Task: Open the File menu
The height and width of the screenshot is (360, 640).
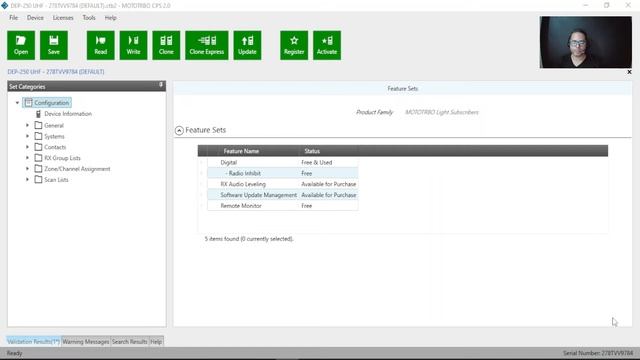Action: pos(13,18)
